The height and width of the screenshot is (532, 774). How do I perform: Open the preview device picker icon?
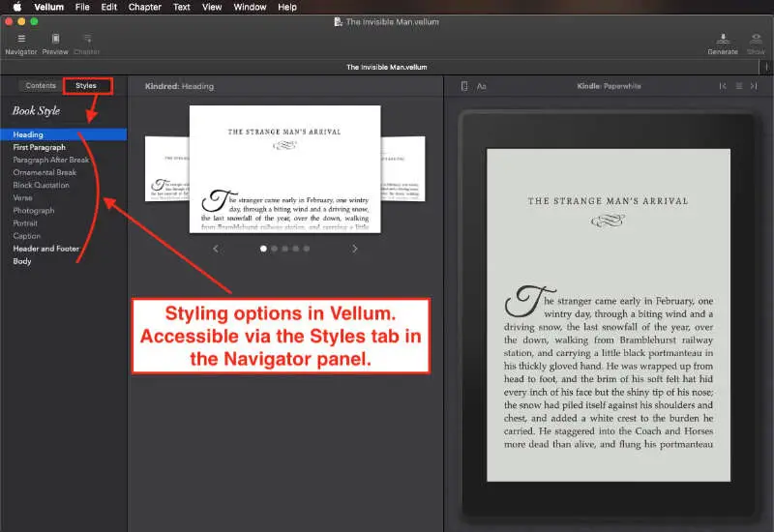point(464,86)
